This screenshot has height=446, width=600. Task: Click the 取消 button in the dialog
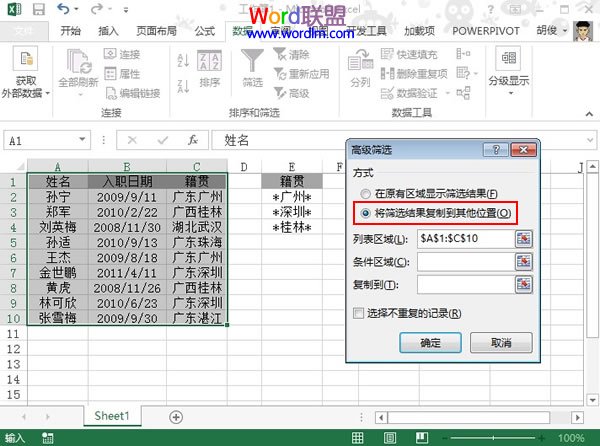501,342
